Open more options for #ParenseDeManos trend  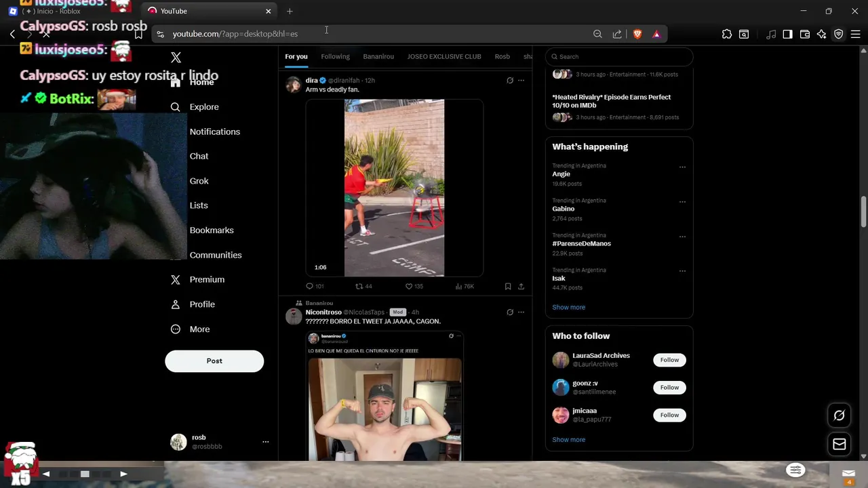point(682,237)
